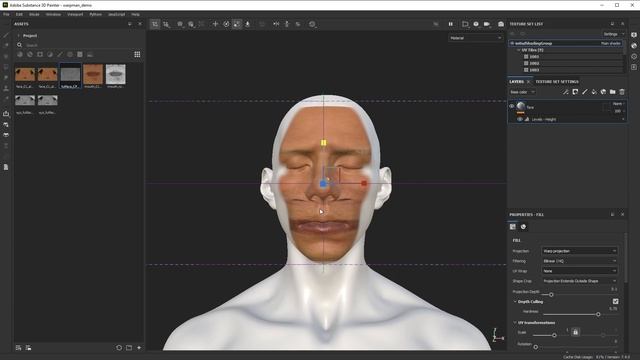Collapse the UV Tiles tree expander

pos(518,50)
